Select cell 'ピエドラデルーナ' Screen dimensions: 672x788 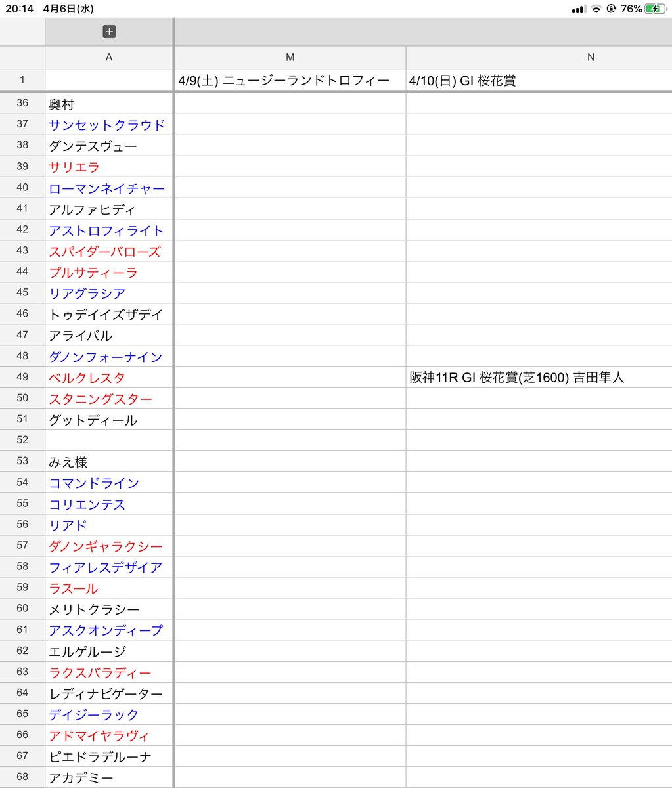pyautogui.click(x=109, y=756)
